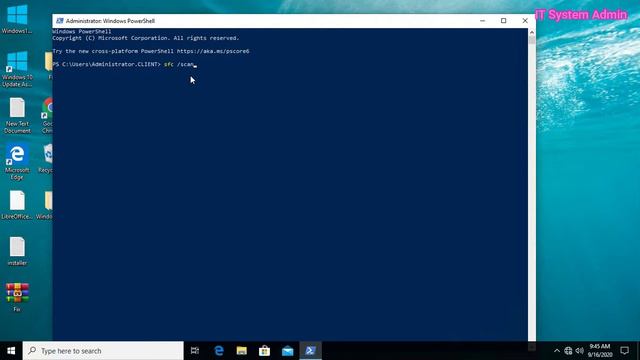
Task: Select the WinRAR Fix archive desktop icon
Action: tap(17, 298)
